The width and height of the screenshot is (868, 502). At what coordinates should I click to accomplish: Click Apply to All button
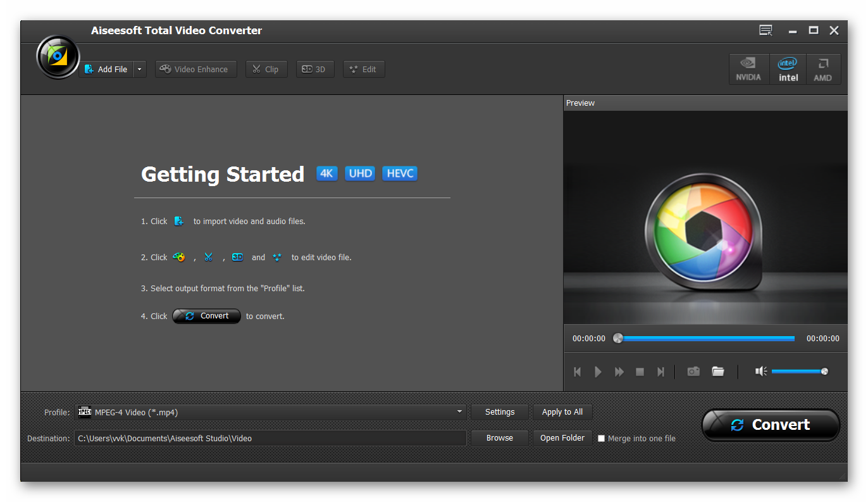[562, 412]
